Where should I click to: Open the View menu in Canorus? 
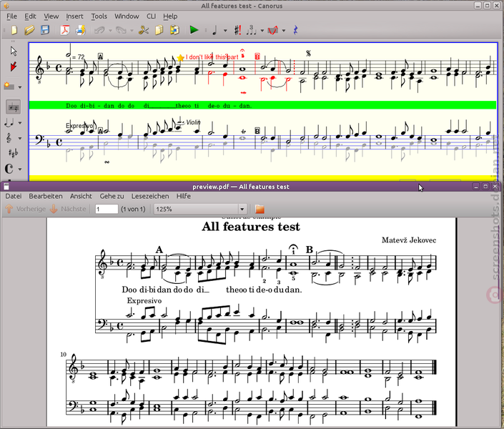[51, 16]
